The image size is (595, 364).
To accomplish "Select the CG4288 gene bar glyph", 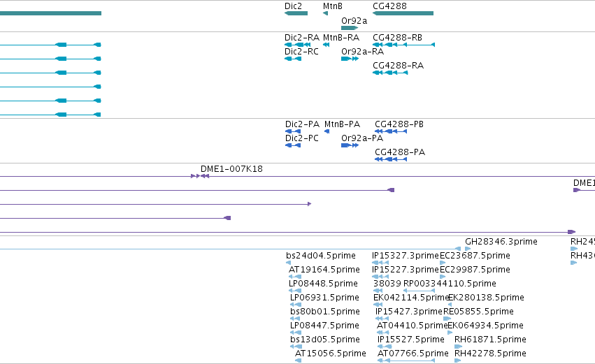I will pos(403,13).
